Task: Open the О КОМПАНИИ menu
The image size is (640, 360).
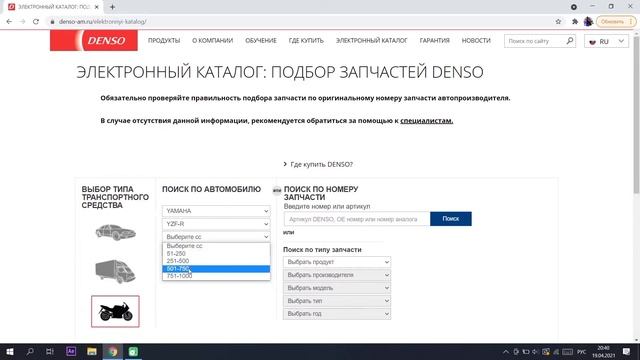Action: coord(213,40)
